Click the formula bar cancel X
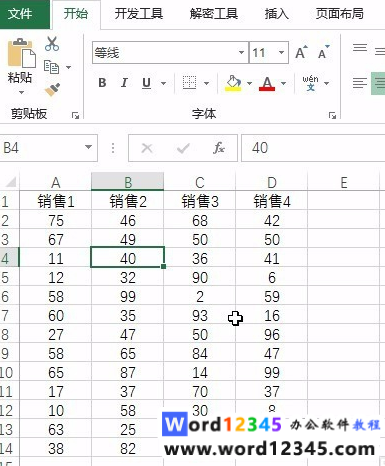Screen dimensions: 385x466 coord(147,148)
